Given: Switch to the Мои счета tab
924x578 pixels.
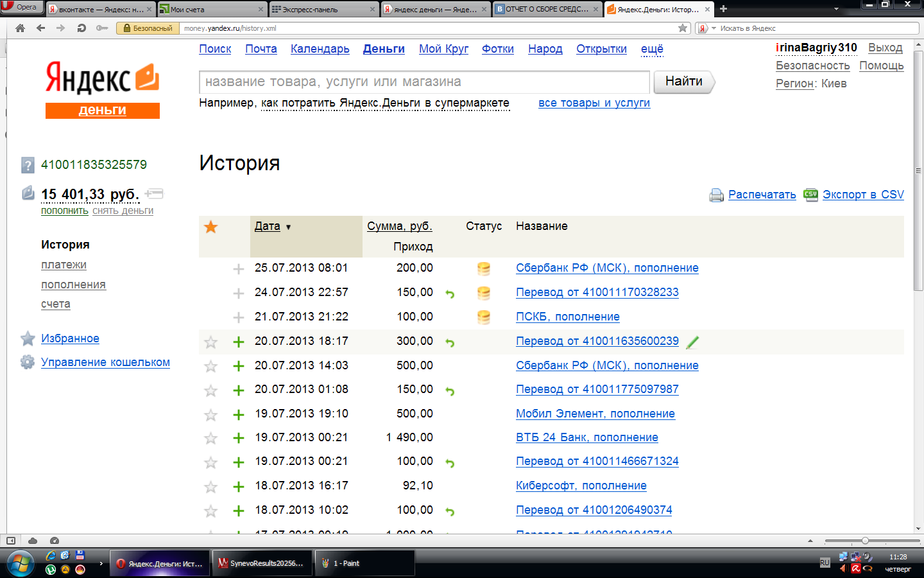Looking at the screenshot, I should click(x=212, y=10).
